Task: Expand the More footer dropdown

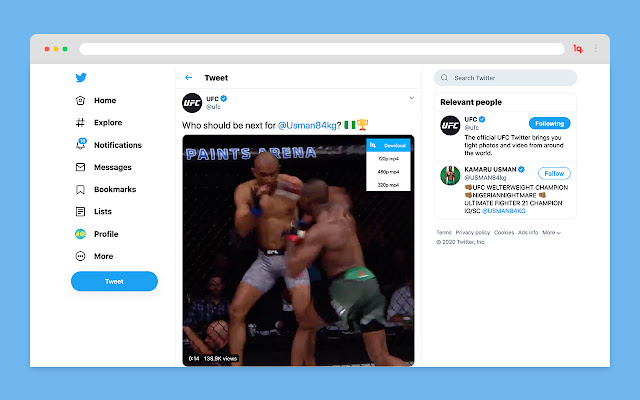Action: click(551, 233)
